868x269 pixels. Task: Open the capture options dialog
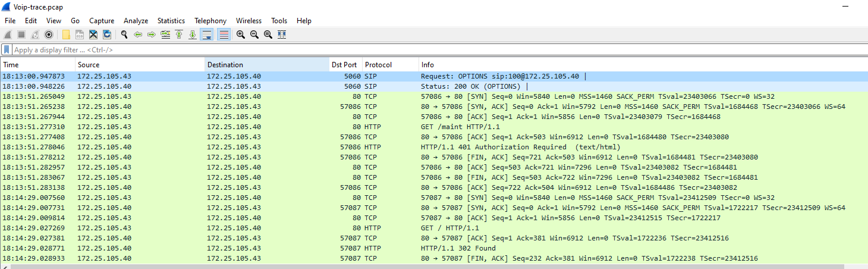pyautogui.click(x=49, y=35)
